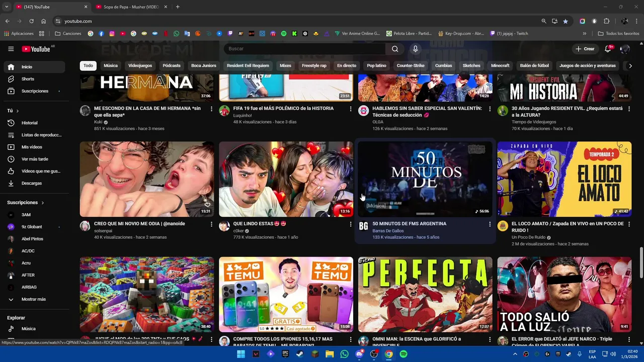Select the Boca Juniors chip
The height and width of the screenshot is (362, 644).
[204, 66]
